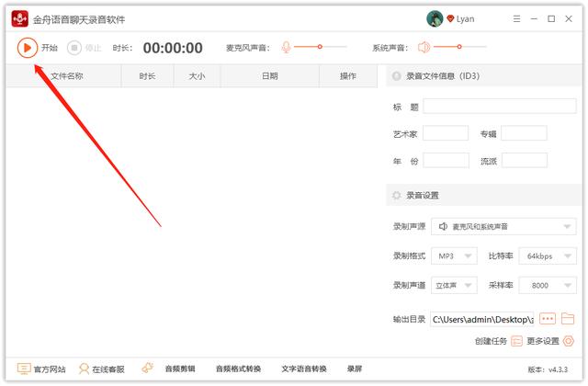Click the megaphone announcement icon
The image size is (588, 386).
tap(147, 368)
